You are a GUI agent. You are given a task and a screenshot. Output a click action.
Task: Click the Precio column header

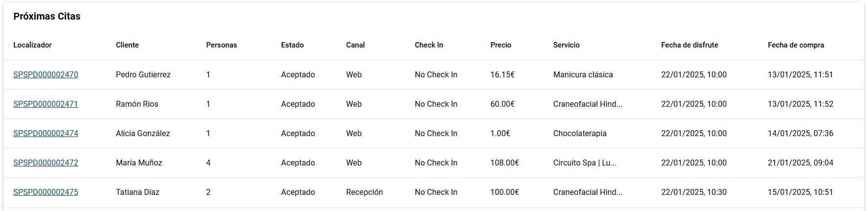click(x=501, y=45)
